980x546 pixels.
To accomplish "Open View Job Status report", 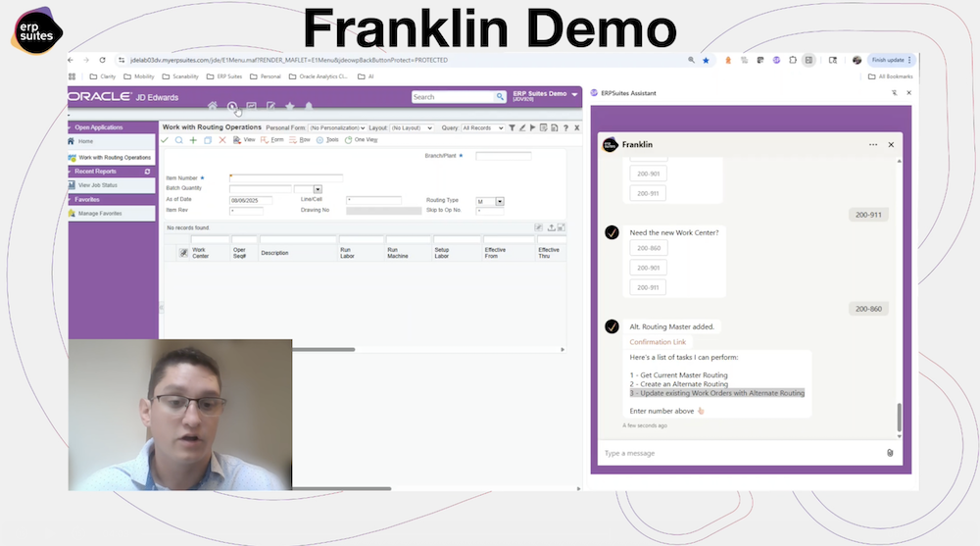I will tap(112, 185).
